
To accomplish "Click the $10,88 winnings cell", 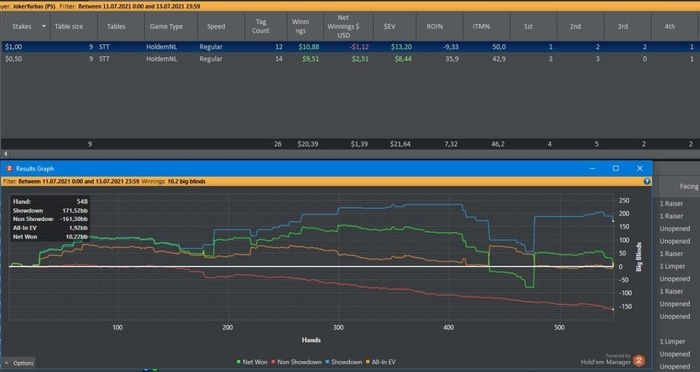I will tap(310, 47).
